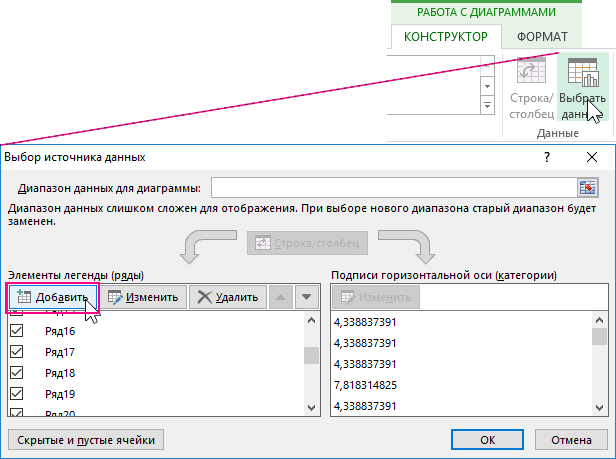The width and height of the screenshot is (616, 459).
Task: Move series down with the down arrow
Action: click(306, 296)
